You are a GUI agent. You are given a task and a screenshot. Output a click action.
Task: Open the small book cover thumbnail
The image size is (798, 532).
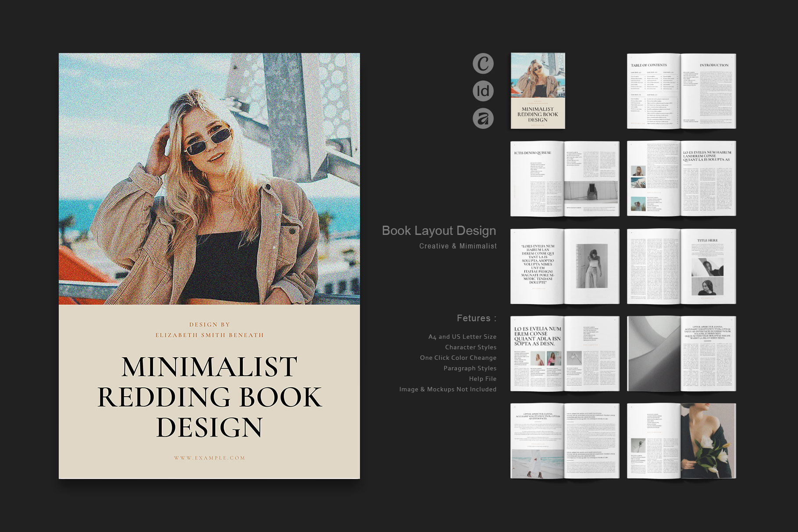click(538, 91)
